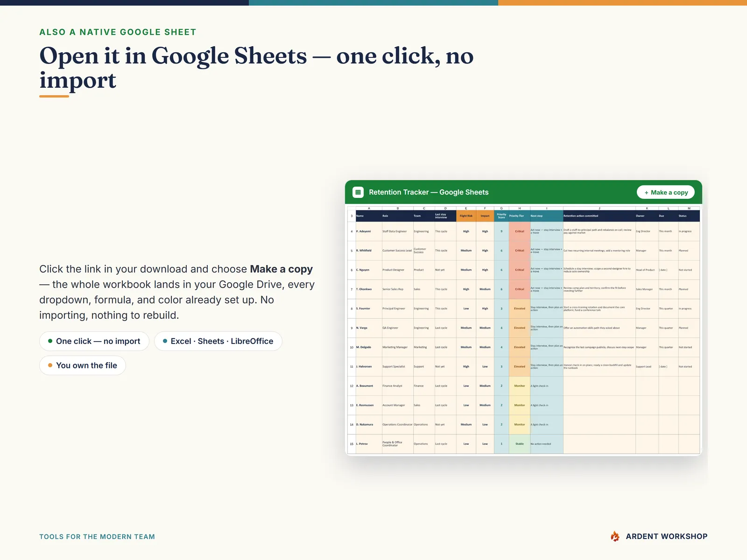
Task: Select the 'Due' header cell
Action: (x=668, y=216)
